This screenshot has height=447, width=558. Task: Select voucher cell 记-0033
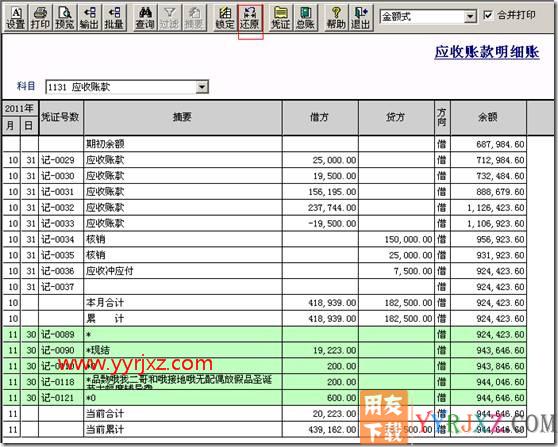point(61,224)
